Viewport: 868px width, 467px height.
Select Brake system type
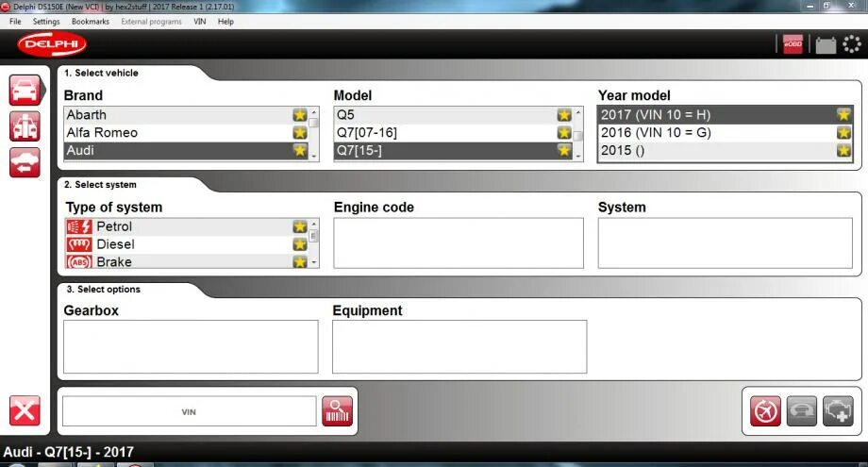(x=187, y=261)
